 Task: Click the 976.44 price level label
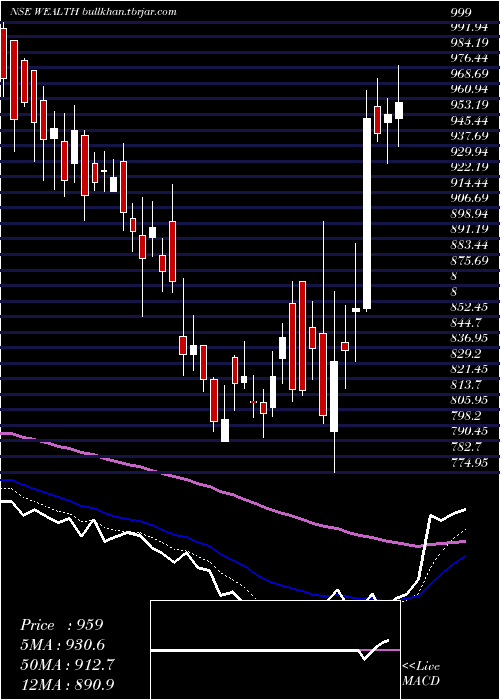point(468,58)
